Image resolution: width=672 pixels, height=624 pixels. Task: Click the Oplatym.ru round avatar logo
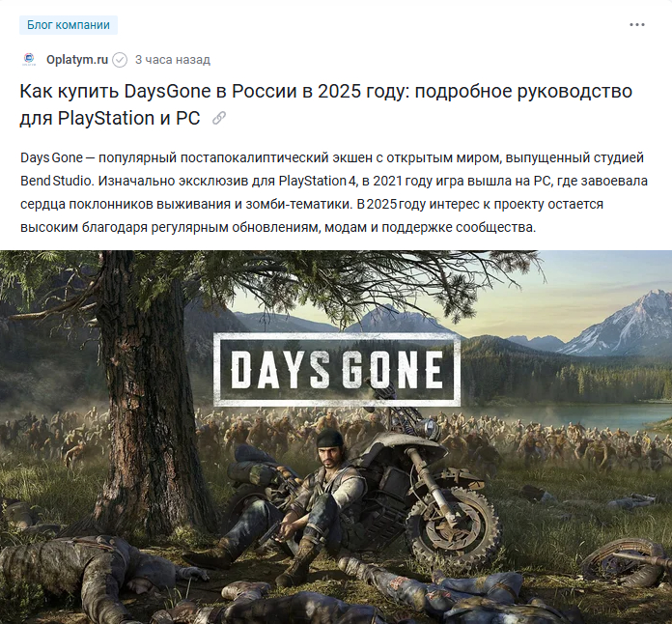(x=29, y=59)
